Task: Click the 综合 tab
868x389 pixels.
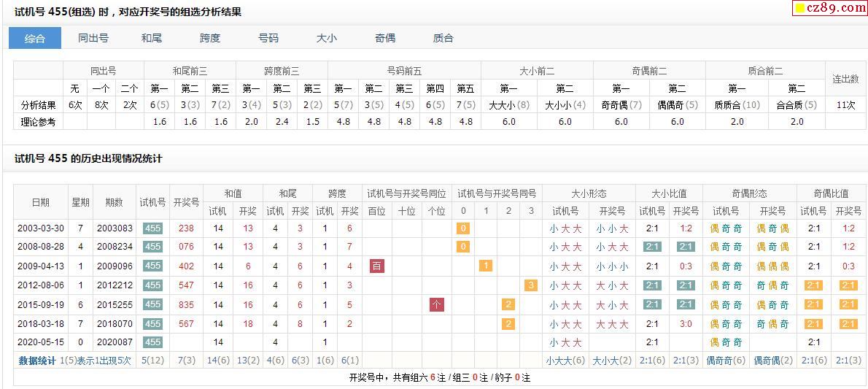Action: [x=35, y=38]
